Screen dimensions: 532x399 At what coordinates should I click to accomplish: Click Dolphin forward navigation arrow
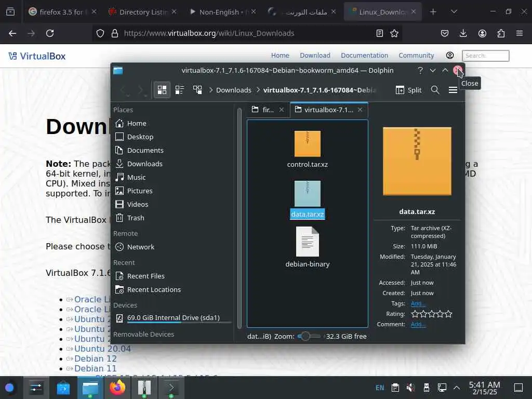click(141, 90)
